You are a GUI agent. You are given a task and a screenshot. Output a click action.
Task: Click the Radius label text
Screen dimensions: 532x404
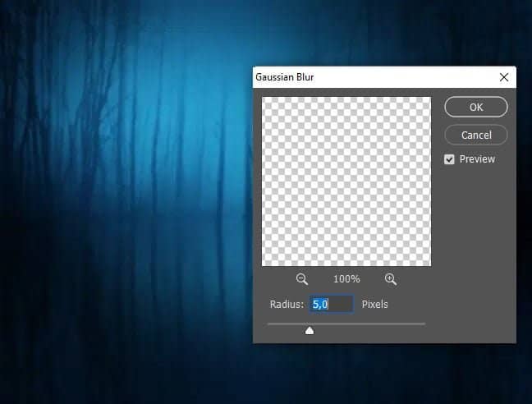(x=287, y=305)
